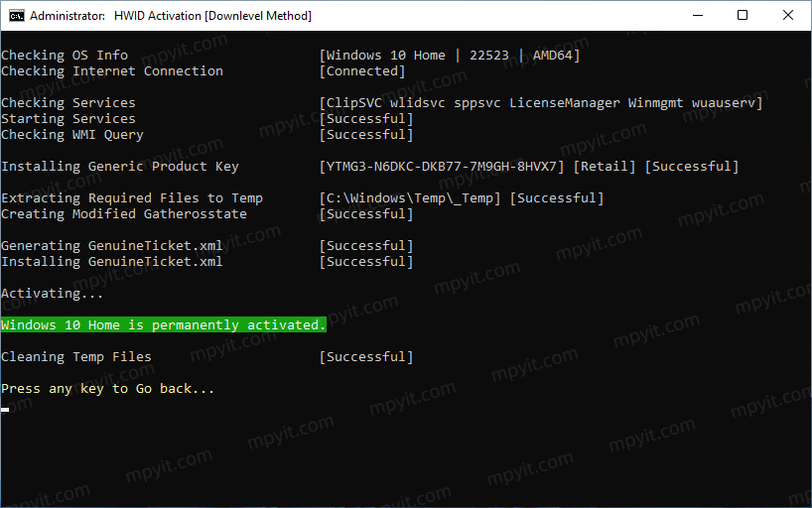Click '[Successful]' next to Creating Modified Gatherosstate

pyautogui.click(x=366, y=214)
